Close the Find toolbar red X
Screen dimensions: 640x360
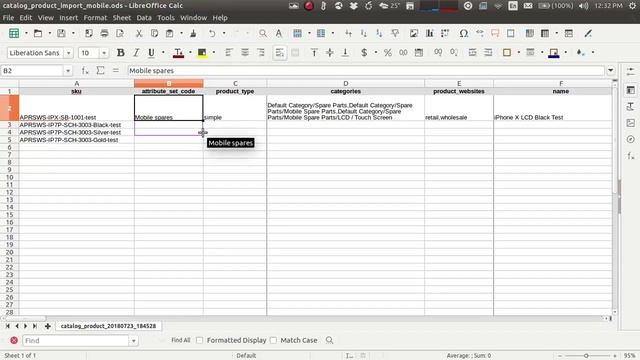(x=14, y=340)
